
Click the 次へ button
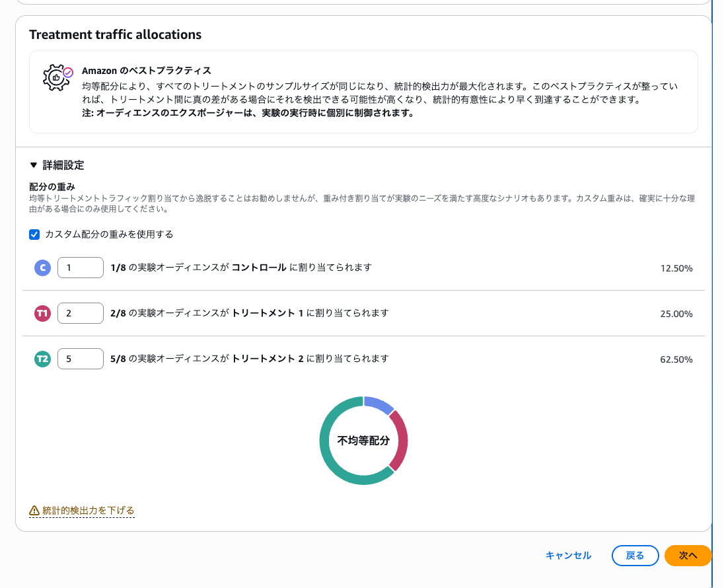pyautogui.click(x=688, y=556)
